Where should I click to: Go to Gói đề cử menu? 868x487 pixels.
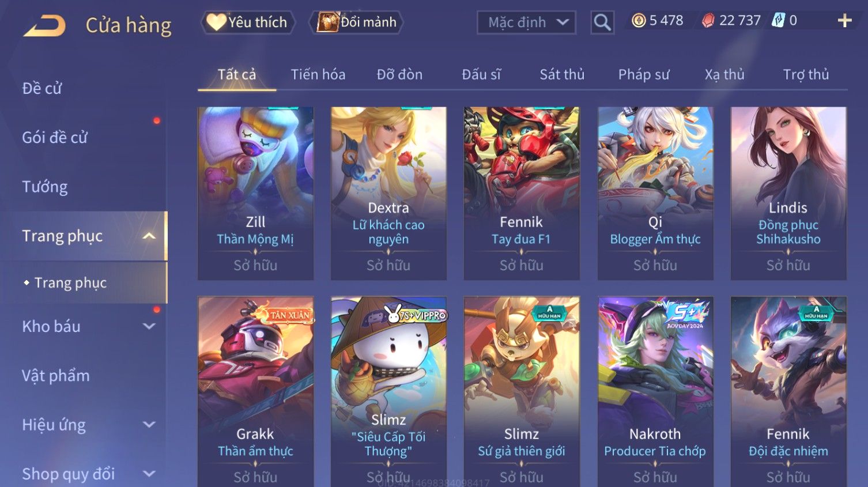(55, 138)
